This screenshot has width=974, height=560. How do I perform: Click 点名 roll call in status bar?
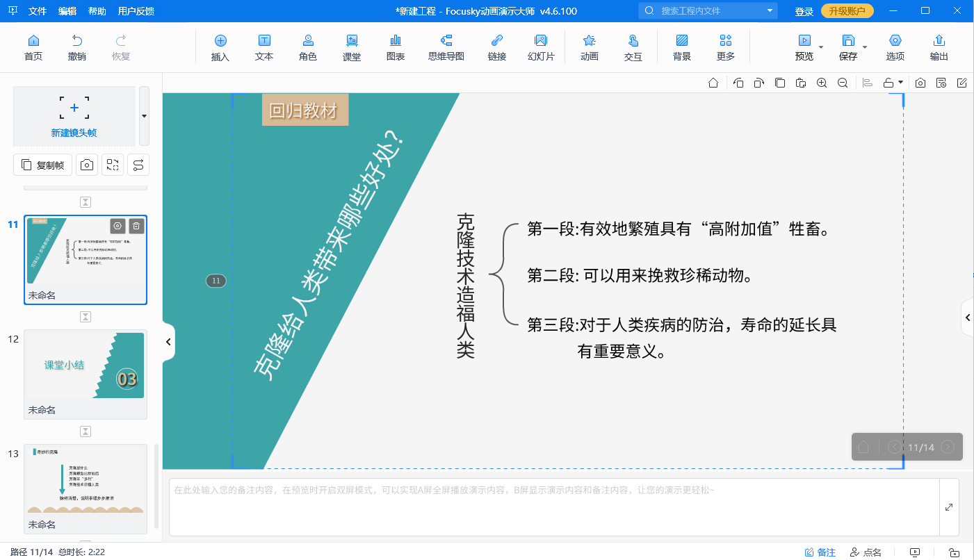point(866,552)
